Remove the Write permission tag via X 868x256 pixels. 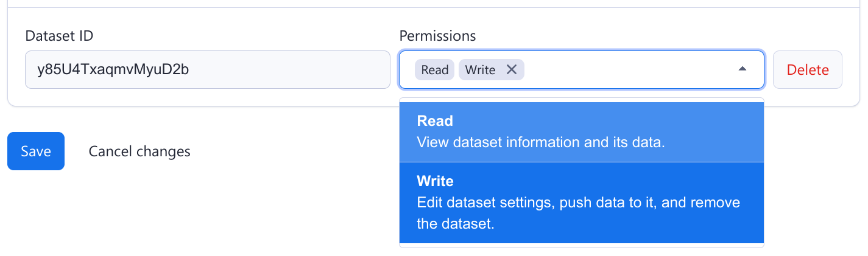click(x=512, y=70)
